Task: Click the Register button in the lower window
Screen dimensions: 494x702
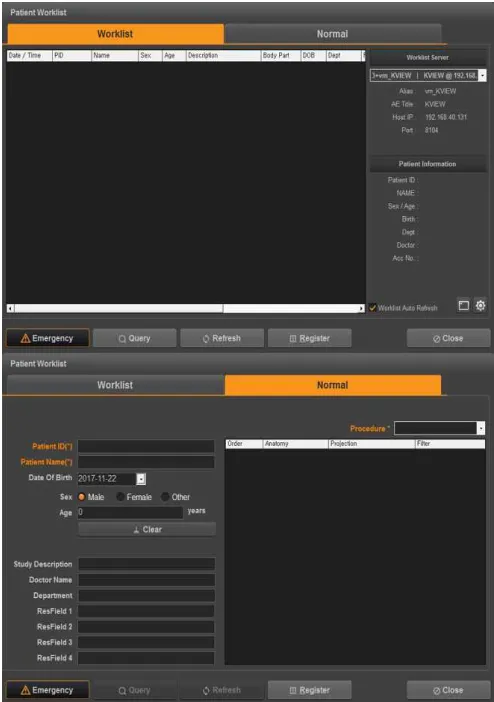Action: 309,690
